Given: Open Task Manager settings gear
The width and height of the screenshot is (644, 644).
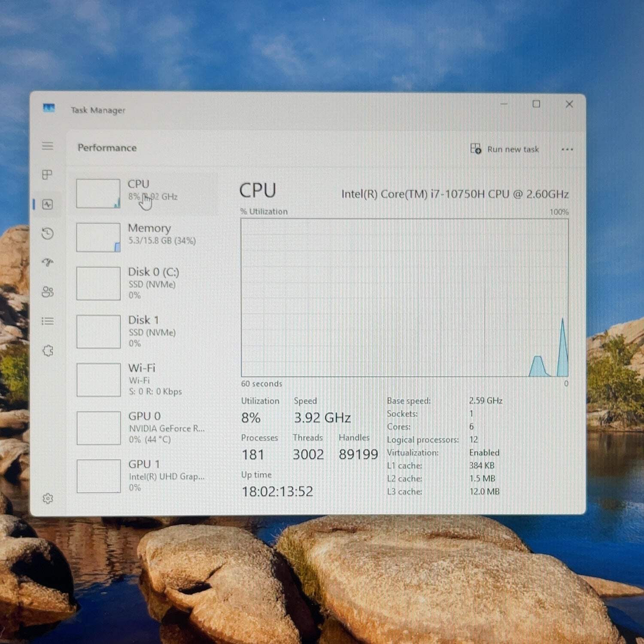Looking at the screenshot, I should pos(48,498).
